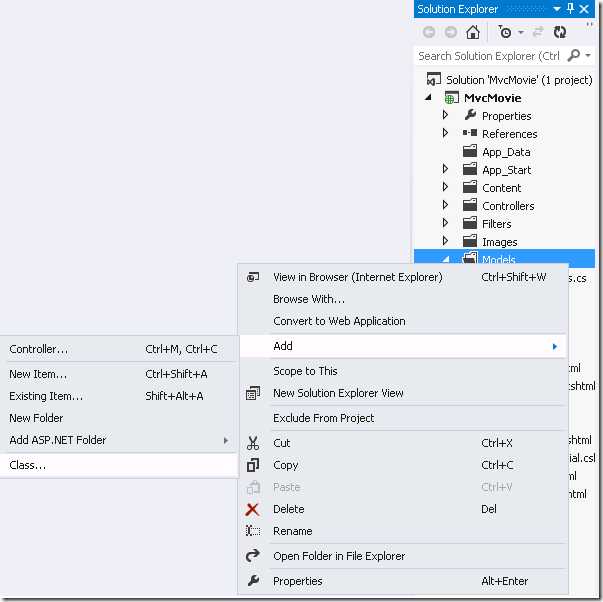
Task: Expand the Filters folder
Action: 445,223
